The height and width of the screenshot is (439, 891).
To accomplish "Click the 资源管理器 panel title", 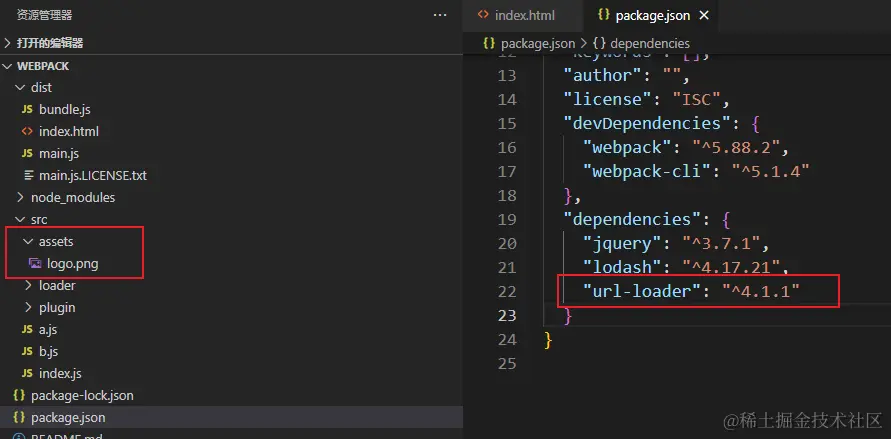I will pos(44,15).
